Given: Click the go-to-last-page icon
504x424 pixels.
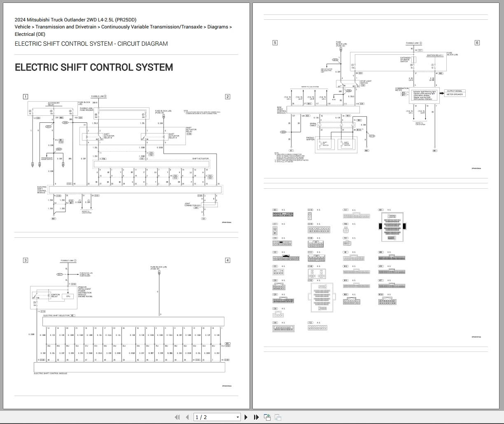Looking at the screenshot, I should [256, 417].
